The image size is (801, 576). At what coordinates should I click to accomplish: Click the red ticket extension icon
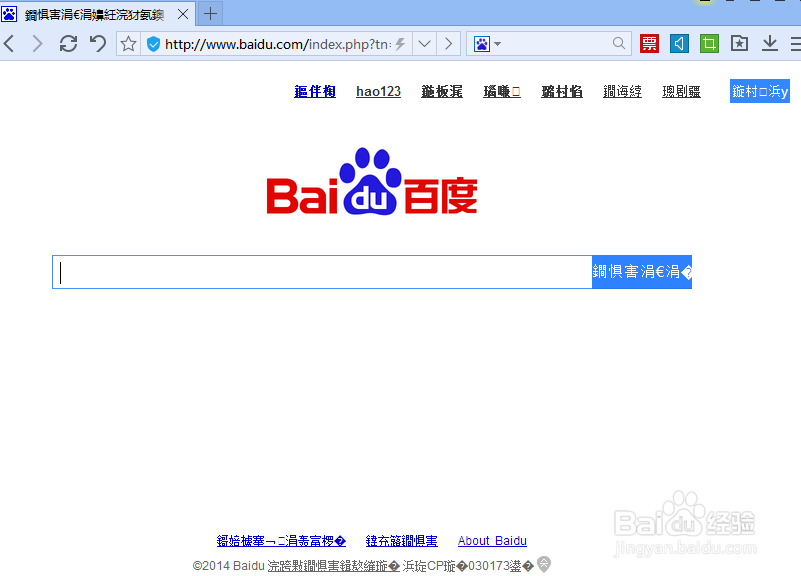pos(649,43)
